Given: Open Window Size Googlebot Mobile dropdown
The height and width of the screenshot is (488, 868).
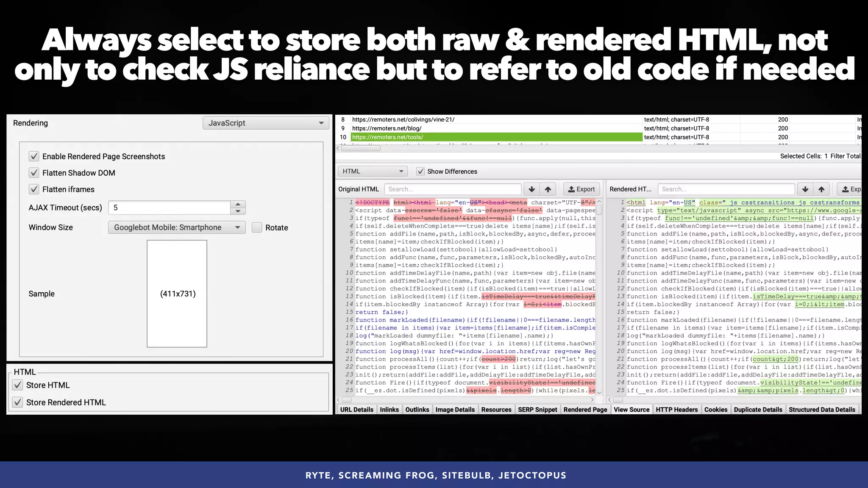Looking at the screenshot, I should 177,227.
